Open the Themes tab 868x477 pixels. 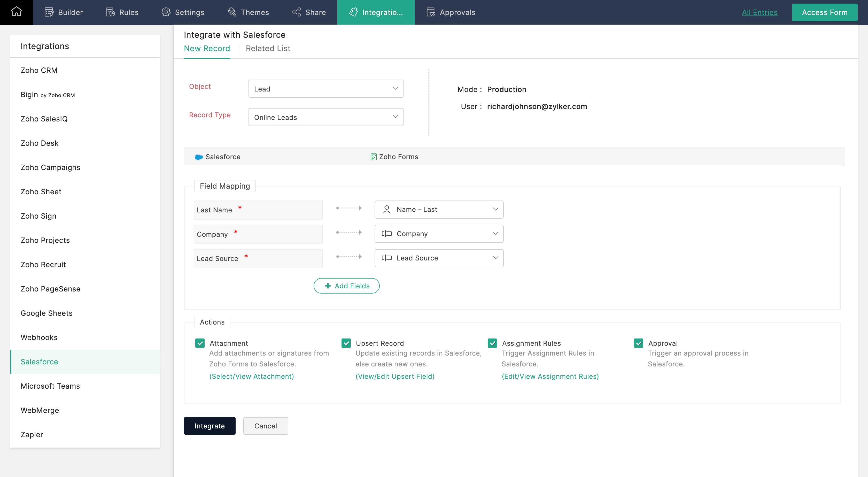pyautogui.click(x=248, y=12)
